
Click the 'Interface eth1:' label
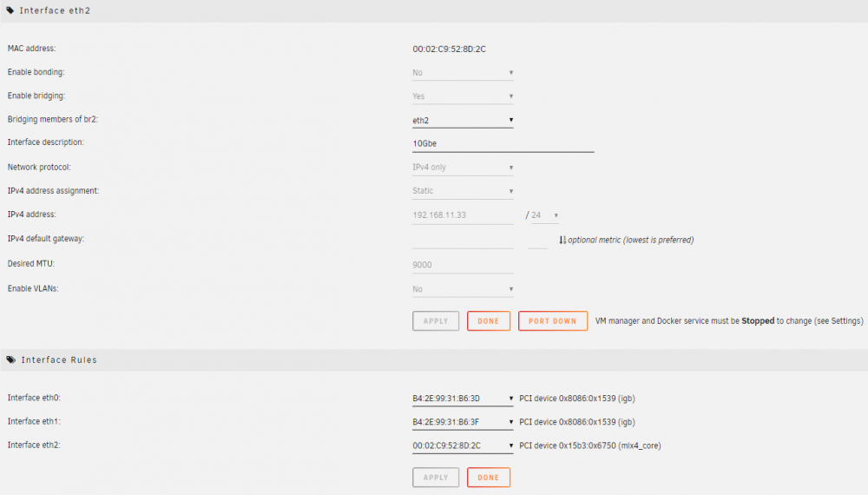tap(34, 422)
